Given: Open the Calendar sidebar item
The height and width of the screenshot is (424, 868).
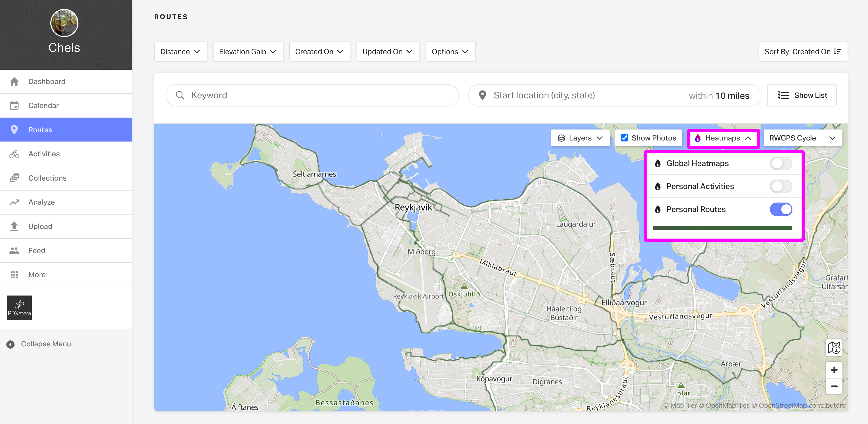Looking at the screenshot, I should tap(43, 105).
